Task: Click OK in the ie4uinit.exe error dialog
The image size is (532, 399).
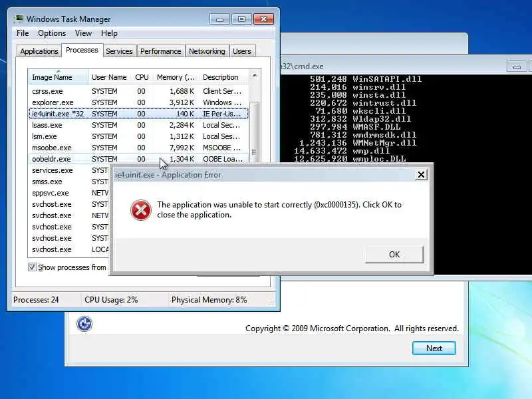Action: 394,254
